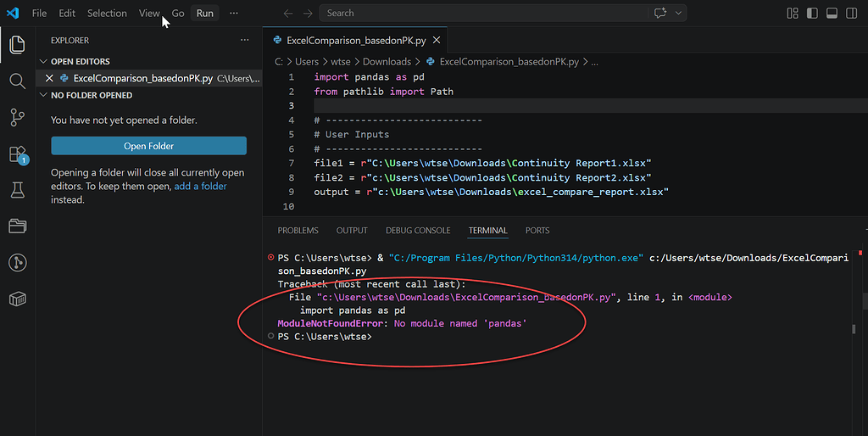The width and height of the screenshot is (868, 436).
Task: Open the Go menu
Action: pos(178,14)
